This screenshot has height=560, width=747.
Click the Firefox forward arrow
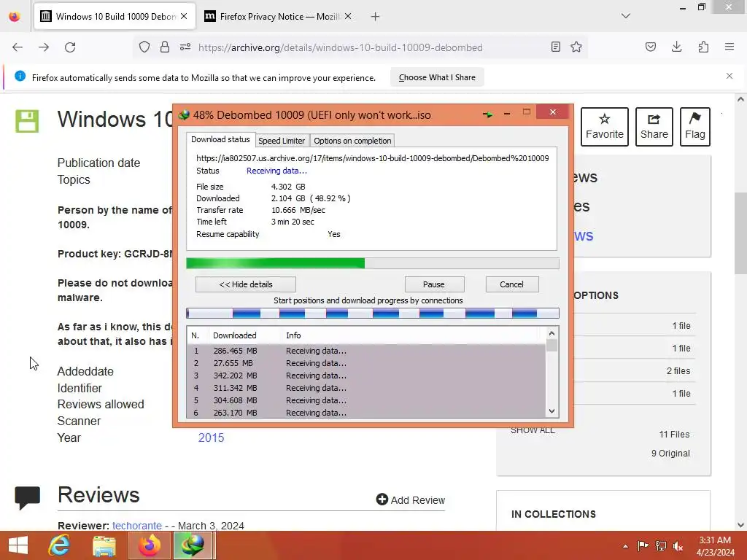pyautogui.click(x=44, y=47)
